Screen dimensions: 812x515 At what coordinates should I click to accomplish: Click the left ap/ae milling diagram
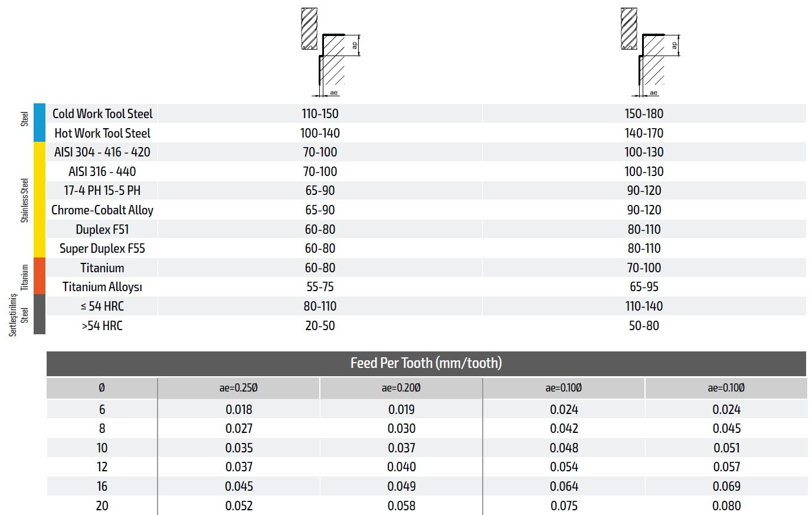point(330,53)
